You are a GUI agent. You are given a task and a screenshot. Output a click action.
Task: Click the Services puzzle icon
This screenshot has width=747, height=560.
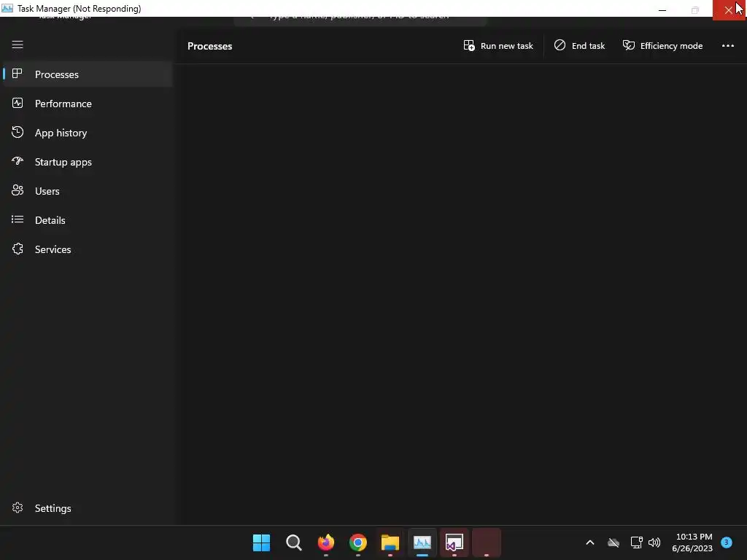(x=18, y=249)
